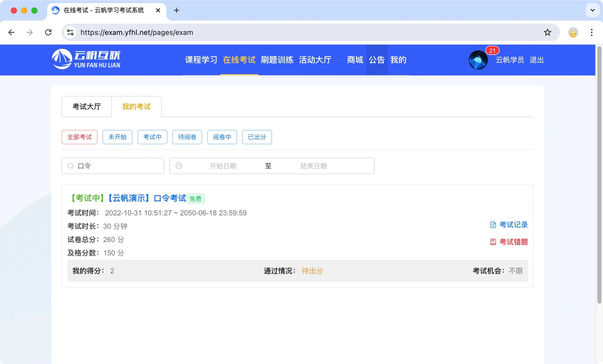The image size is (603, 364).
Task: Open the user avatar profile
Action: pyautogui.click(x=478, y=60)
